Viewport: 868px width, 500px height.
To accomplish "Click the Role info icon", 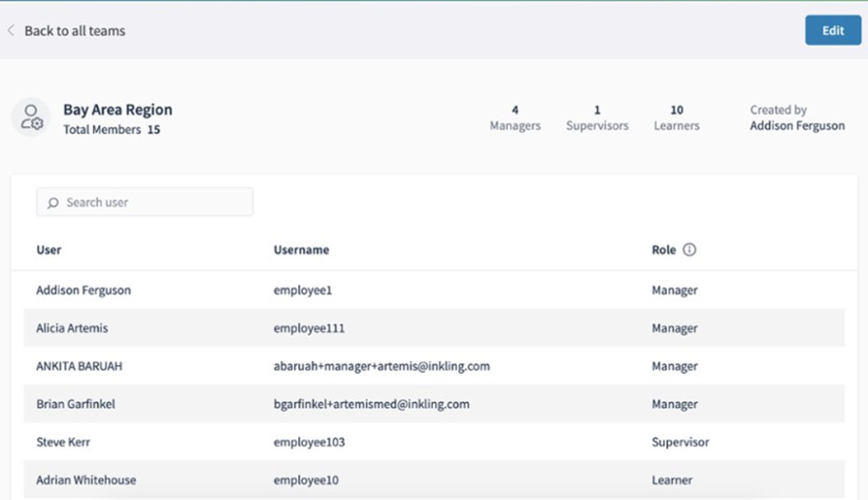I will pyautogui.click(x=689, y=250).
